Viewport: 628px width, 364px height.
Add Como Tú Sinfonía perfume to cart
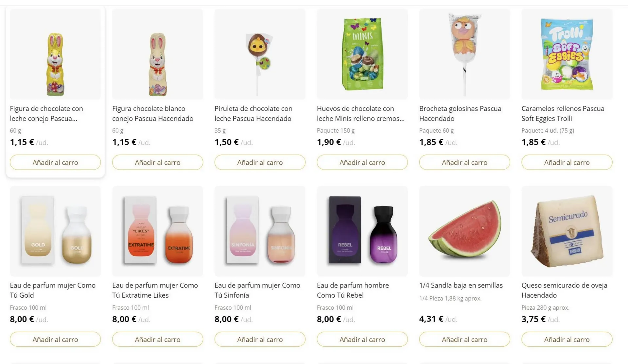260,339
